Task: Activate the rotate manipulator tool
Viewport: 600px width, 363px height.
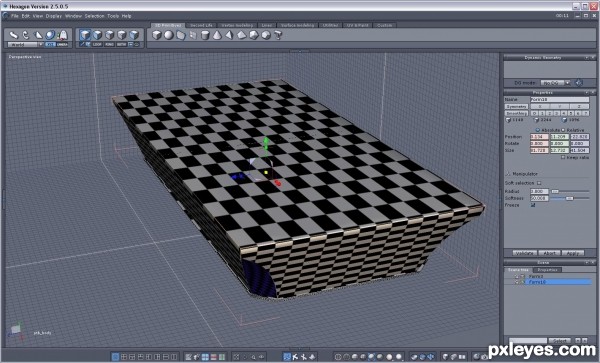Action: (x=26, y=35)
